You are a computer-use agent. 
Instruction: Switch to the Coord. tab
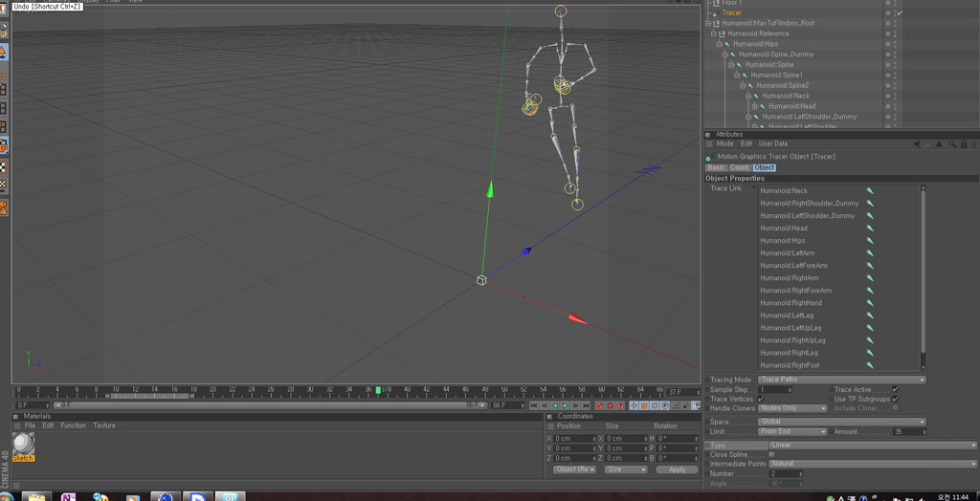coord(740,167)
